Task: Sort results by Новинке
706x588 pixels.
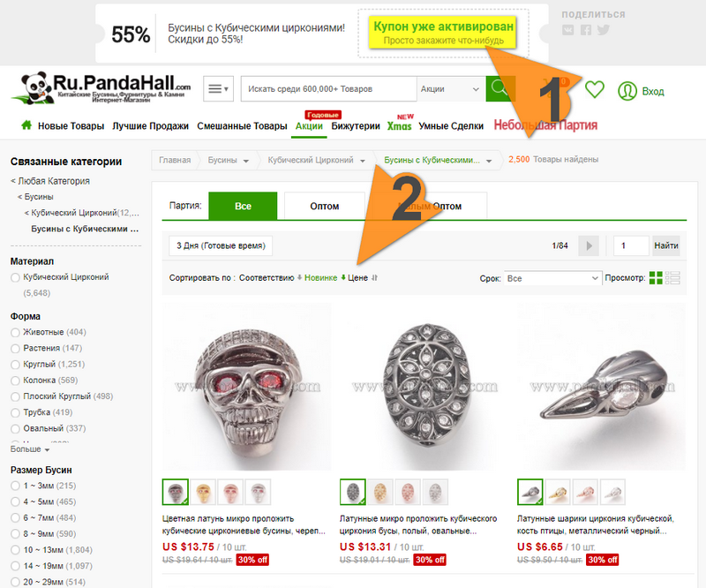Action: pos(320,277)
